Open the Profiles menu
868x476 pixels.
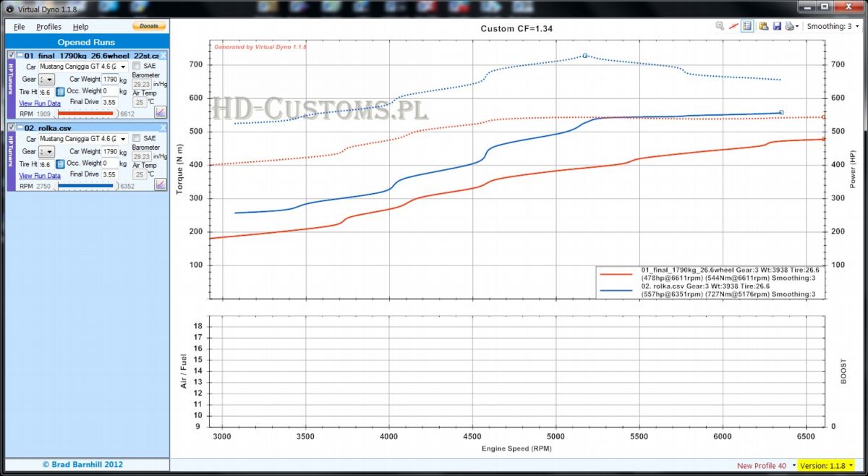coord(49,27)
